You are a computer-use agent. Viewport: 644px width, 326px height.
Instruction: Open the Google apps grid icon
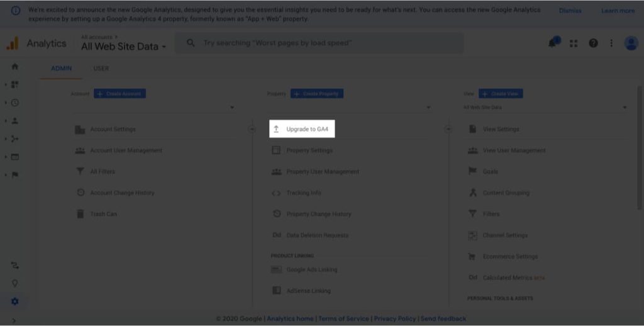tap(574, 43)
